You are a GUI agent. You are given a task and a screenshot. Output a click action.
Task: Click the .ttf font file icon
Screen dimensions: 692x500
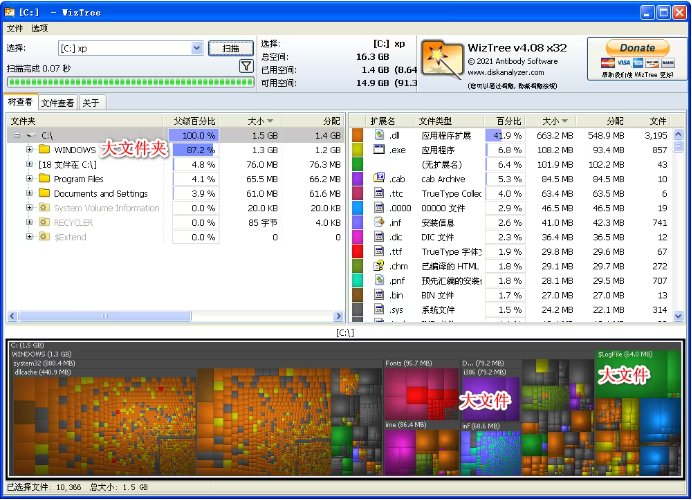click(379, 251)
